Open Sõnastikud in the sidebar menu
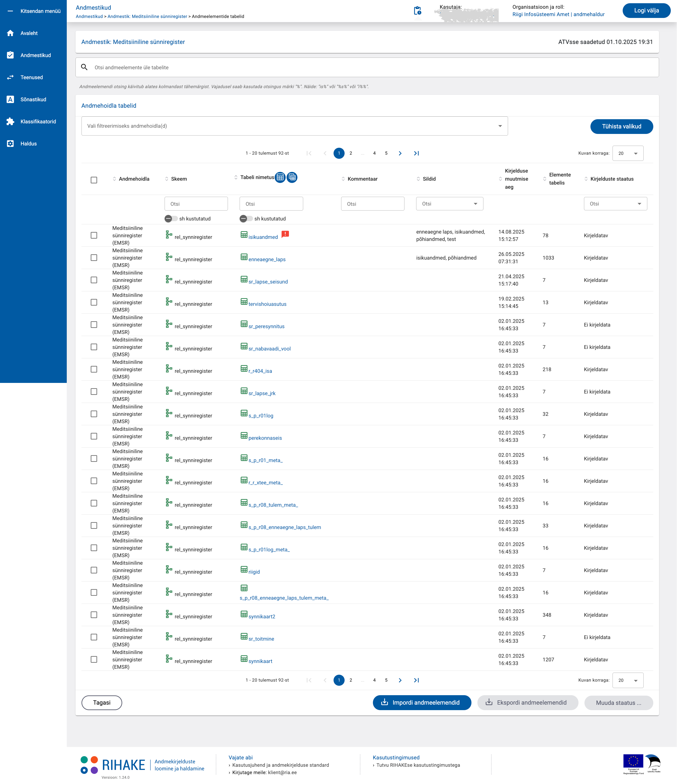Screen dimensions: 677x784 [33, 99]
